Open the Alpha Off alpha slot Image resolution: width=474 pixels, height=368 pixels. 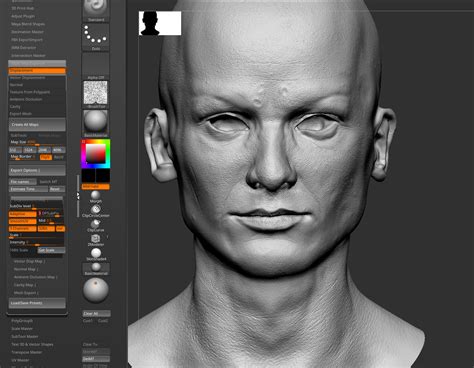click(96, 66)
